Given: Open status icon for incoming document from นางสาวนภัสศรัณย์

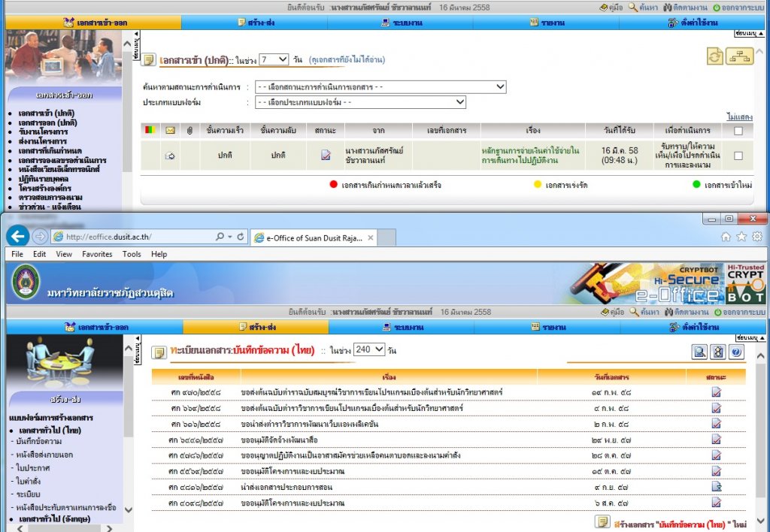Looking at the screenshot, I should (x=326, y=156).
